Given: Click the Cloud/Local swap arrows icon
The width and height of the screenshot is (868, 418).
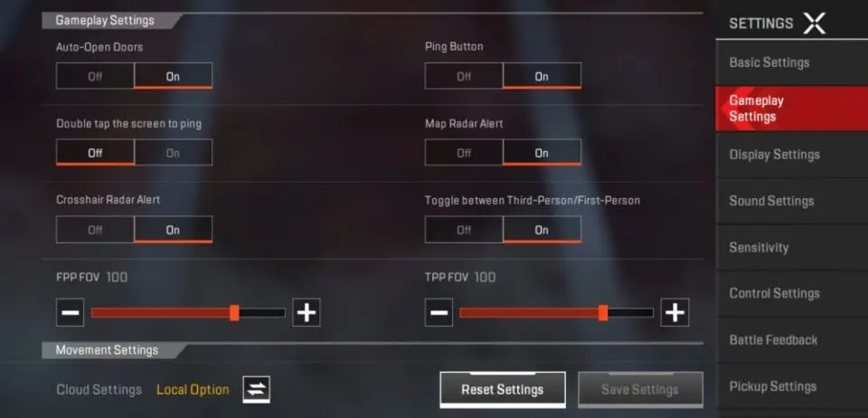Looking at the screenshot, I should pyautogui.click(x=256, y=390).
